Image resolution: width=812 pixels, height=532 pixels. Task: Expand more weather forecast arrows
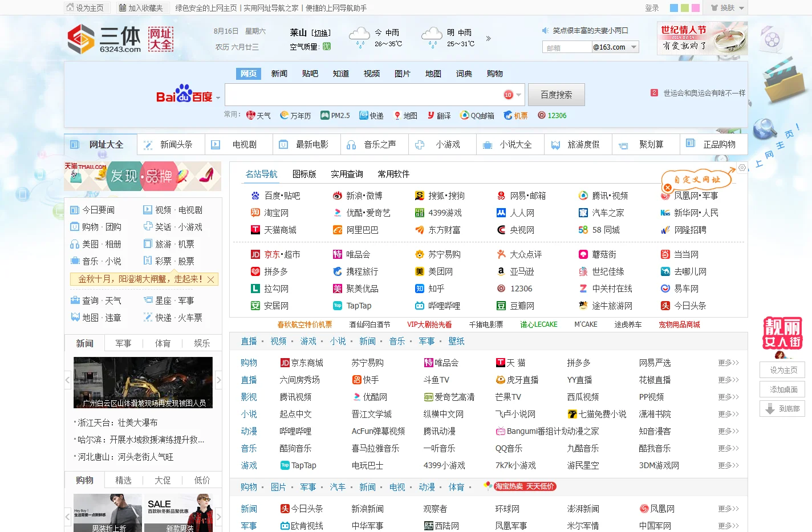[x=488, y=39]
